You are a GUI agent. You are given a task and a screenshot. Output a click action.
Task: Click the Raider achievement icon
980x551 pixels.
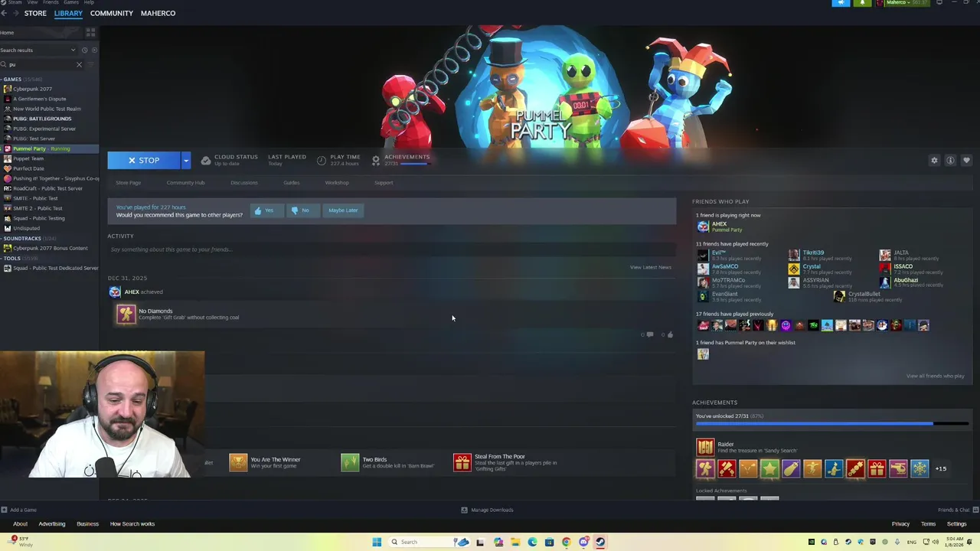point(705,446)
